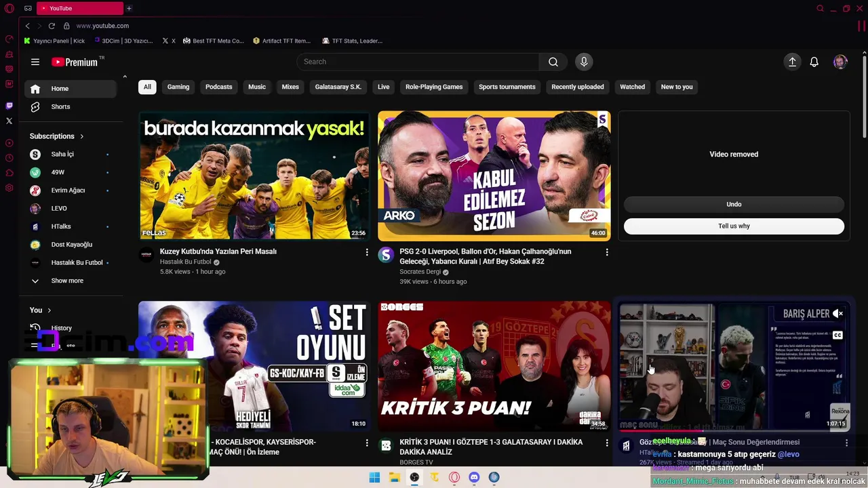The height and width of the screenshot is (488, 868).
Task: Select the Podcasts filter chip
Action: coord(219,87)
